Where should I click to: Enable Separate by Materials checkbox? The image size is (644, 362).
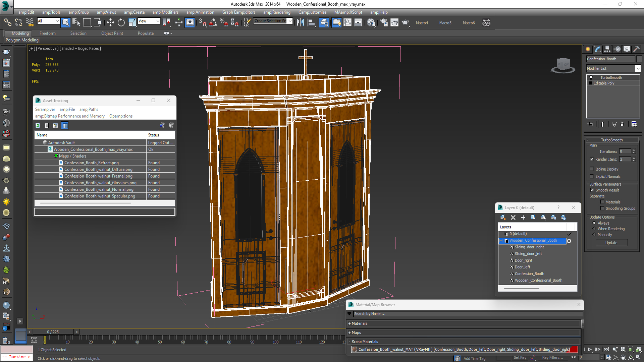click(x=602, y=202)
